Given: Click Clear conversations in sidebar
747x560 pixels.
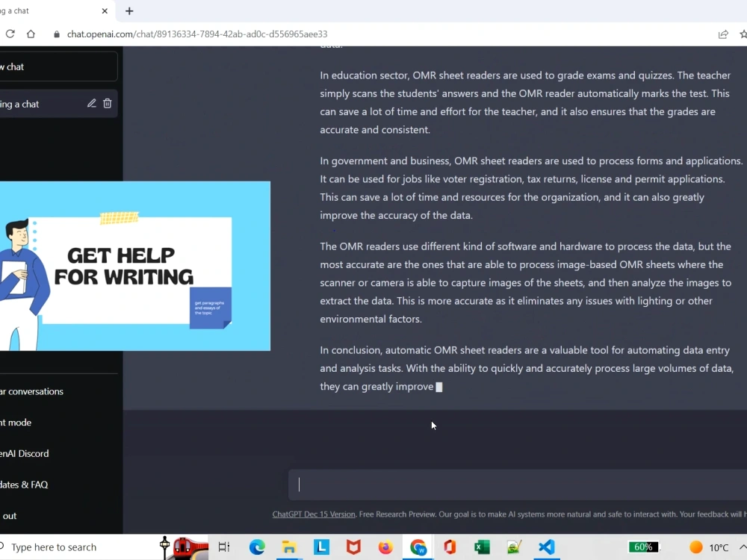Looking at the screenshot, I should click(x=31, y=391).
